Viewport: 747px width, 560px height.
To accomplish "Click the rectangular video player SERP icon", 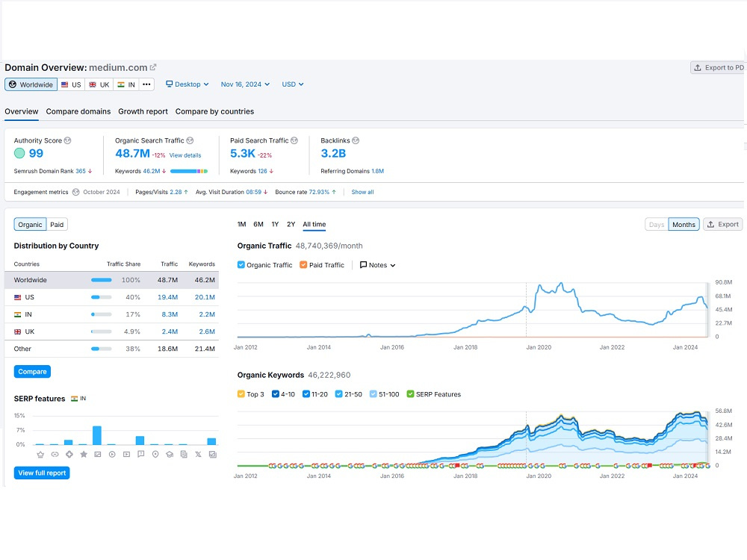I will 126,454.
